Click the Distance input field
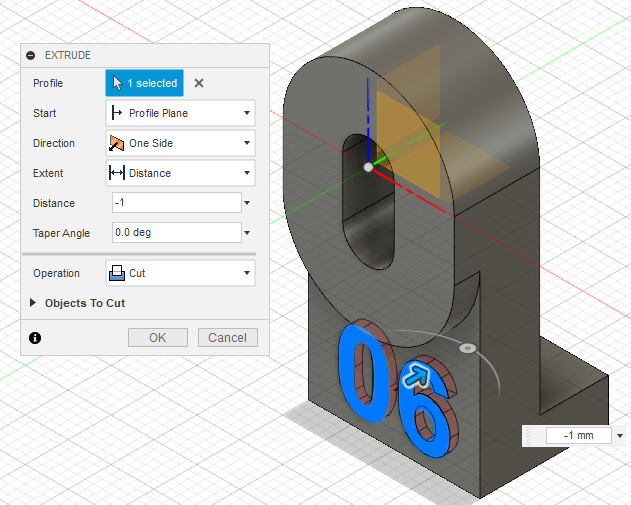 pyautogui.click(x=177, y=202)
